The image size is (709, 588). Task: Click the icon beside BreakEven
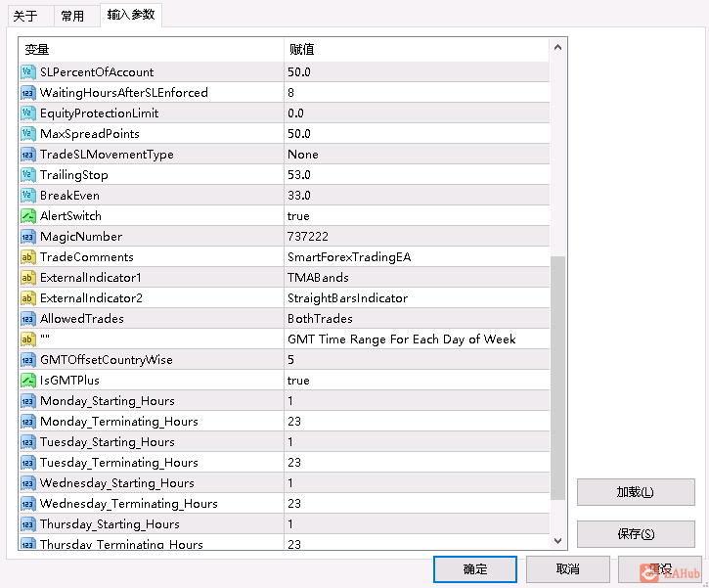point(28,196)
